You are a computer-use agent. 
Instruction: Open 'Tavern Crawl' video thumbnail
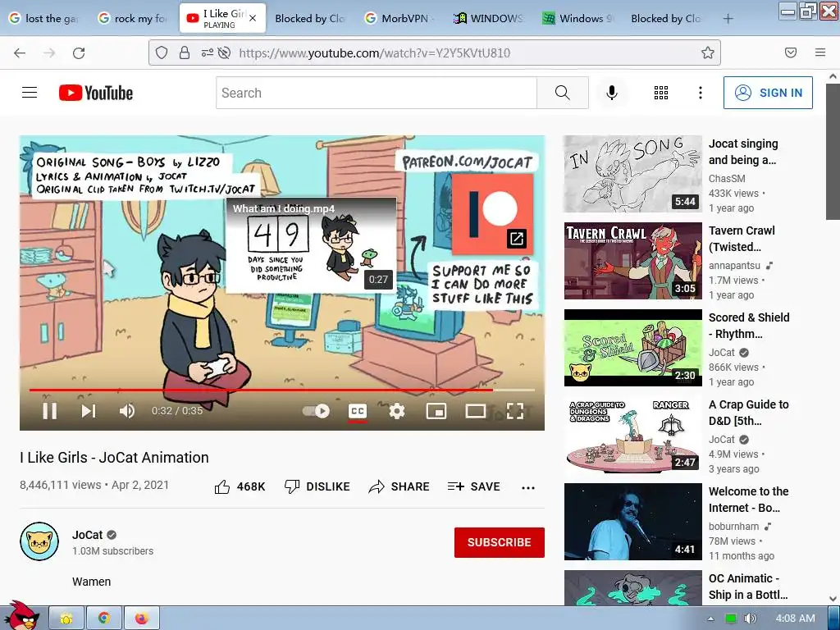(x=632, y=260)
